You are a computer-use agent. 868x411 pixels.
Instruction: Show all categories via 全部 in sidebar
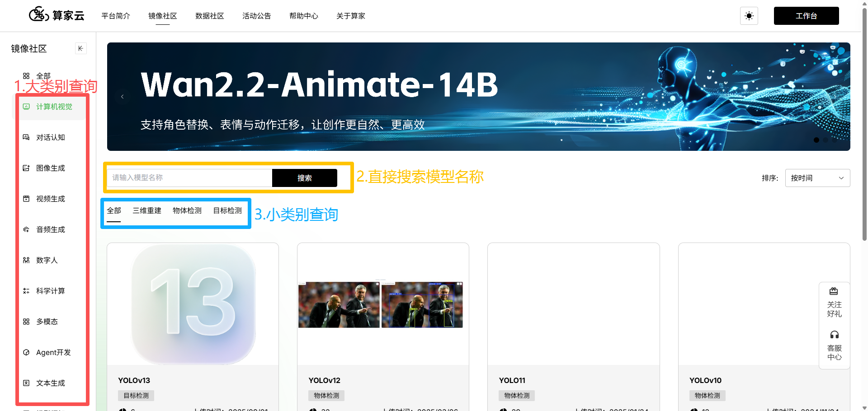coord(43,76)
